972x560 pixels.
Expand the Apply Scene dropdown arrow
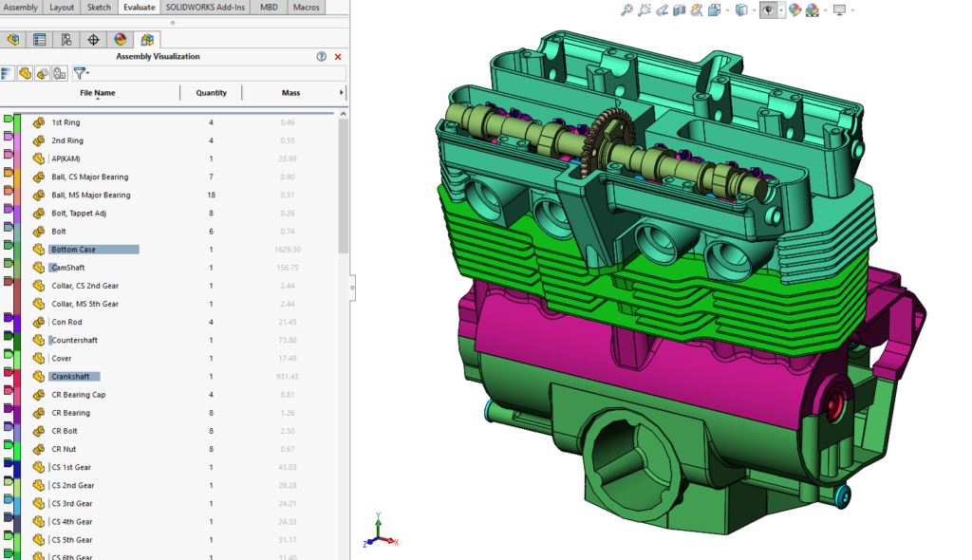point(826,10)
